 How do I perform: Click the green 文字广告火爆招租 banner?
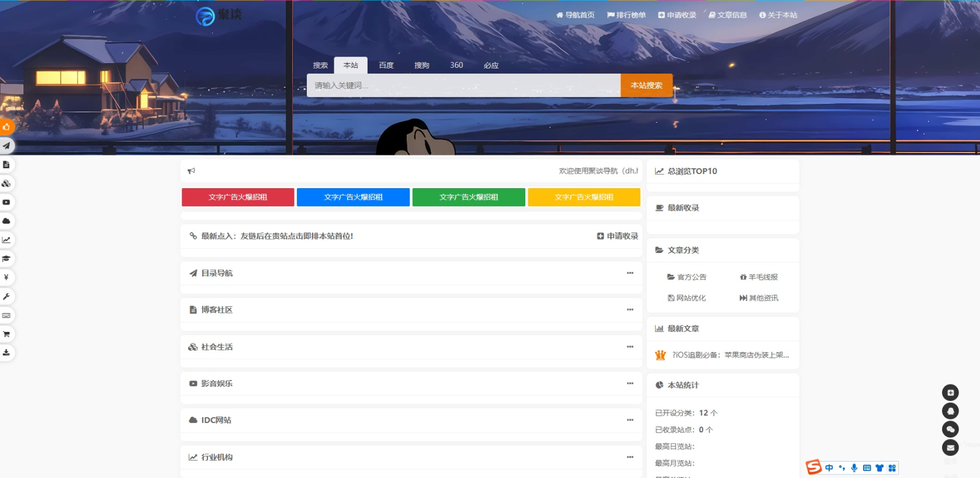(x=469, y=197)
